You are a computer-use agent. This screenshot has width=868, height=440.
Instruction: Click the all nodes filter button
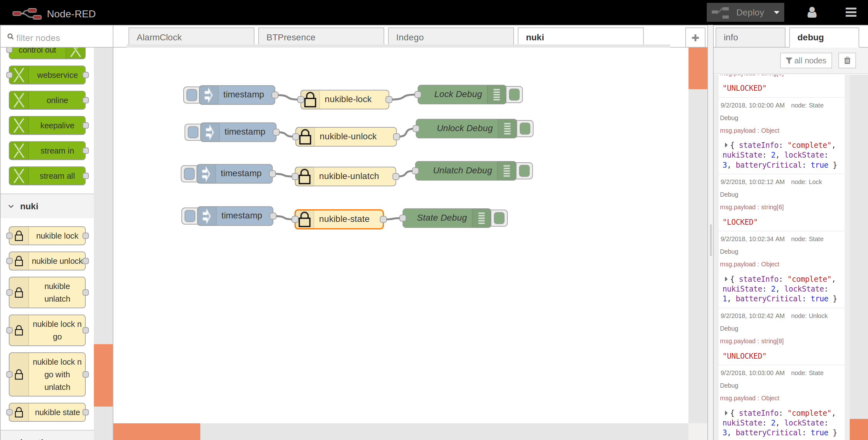(806, 60)
